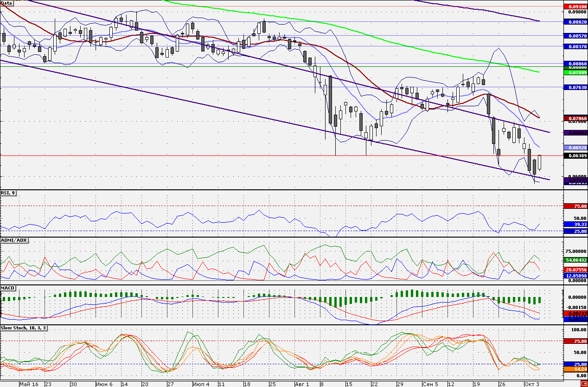Click the light blue 0.06528 price tag

click(575, 147)
